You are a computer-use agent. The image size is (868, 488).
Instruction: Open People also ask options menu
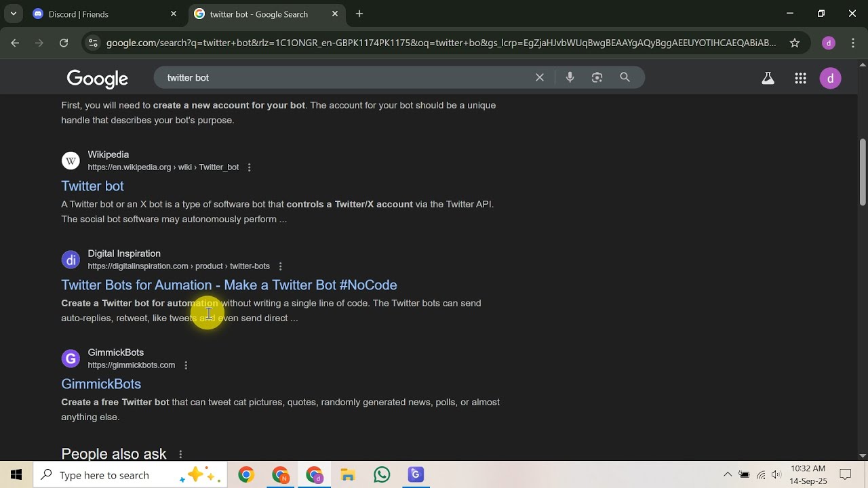180,454
